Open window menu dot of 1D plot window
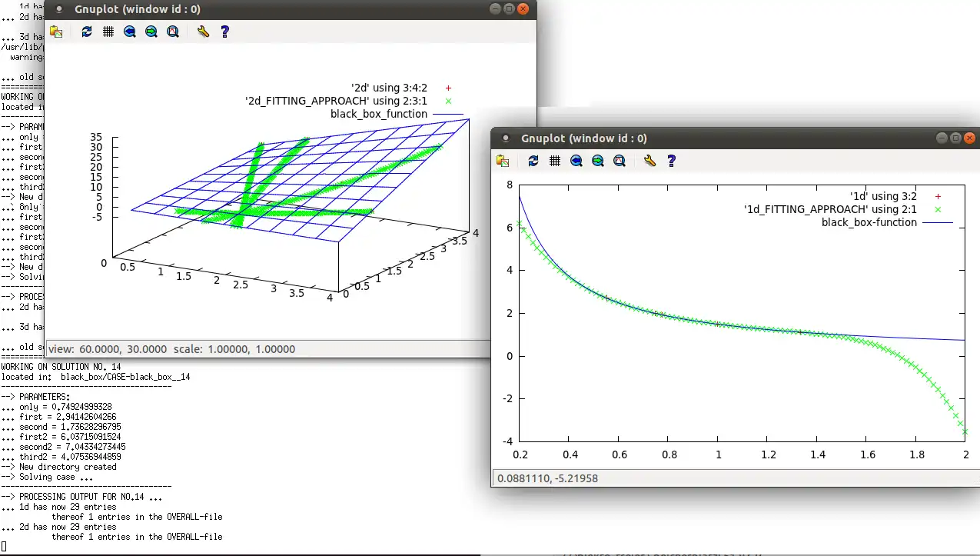 click(x=506, y=138)
